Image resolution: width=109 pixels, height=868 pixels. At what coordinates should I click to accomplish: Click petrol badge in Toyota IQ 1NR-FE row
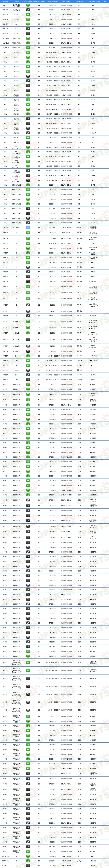pos(28,861)
